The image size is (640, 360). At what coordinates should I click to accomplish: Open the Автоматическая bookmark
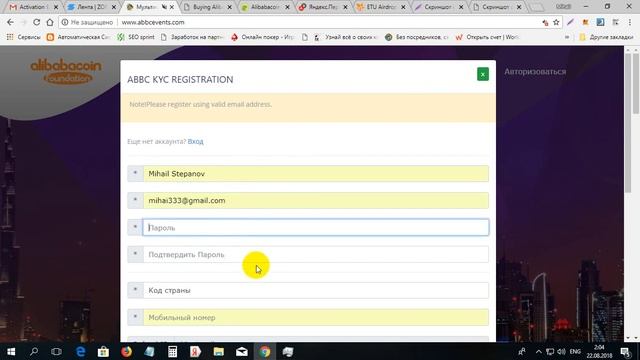coord(78,37)
